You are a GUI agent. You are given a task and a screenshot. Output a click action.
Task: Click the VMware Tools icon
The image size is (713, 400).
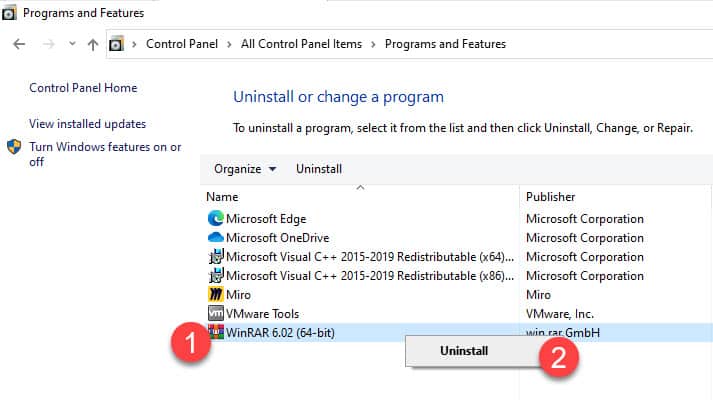215,314
